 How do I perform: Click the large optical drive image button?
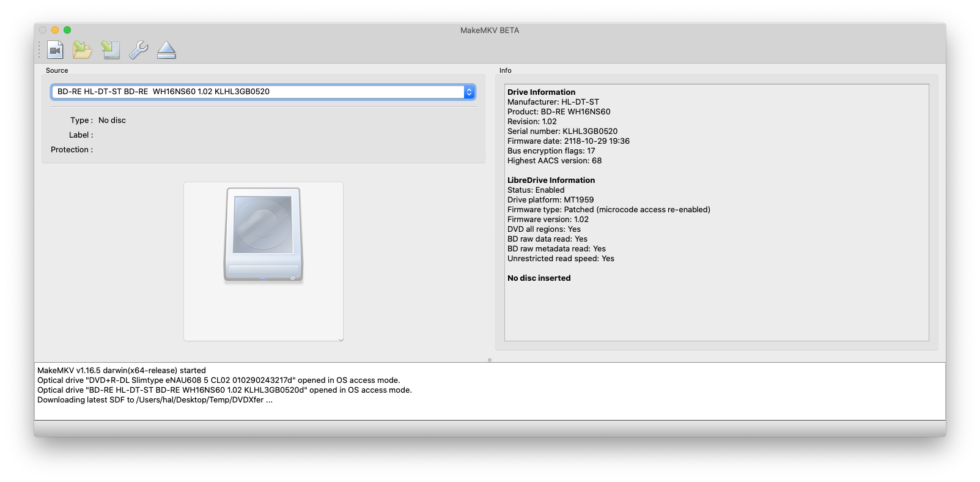(x=263, y=261)
